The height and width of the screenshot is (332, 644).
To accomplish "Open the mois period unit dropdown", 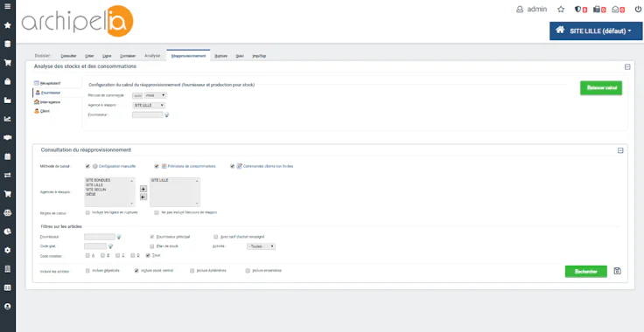I will coord(155,95).
